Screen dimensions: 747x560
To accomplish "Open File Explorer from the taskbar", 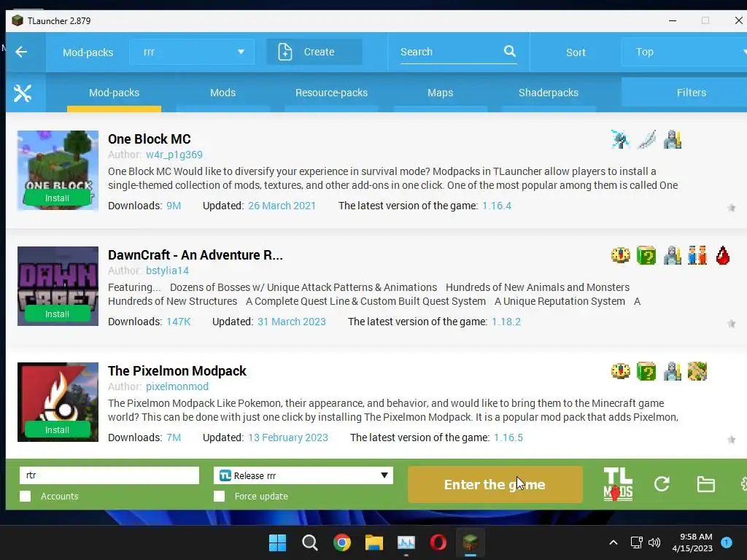I will coord(374,542).
